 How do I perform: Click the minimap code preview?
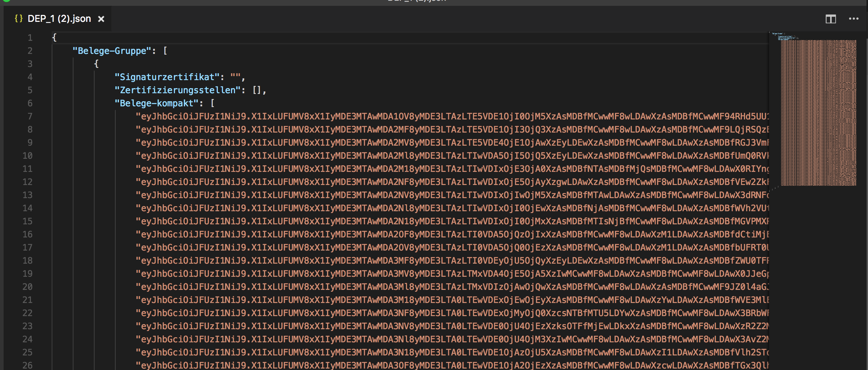pos(818,112)
